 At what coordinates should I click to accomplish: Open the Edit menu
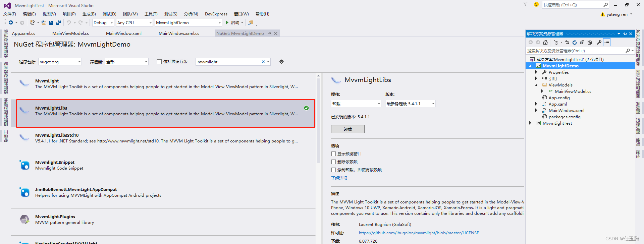29,14
